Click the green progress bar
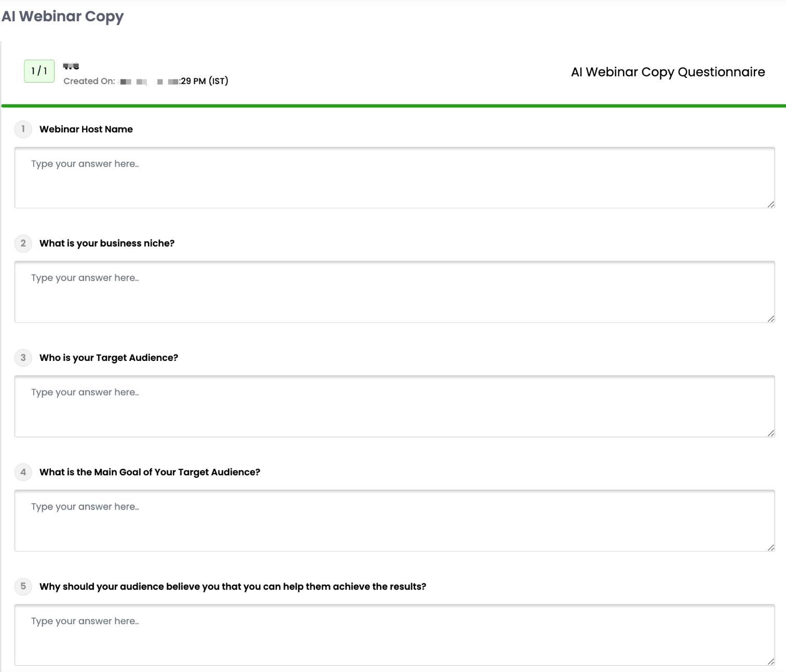Screen dimensions: 786x672 393,106
